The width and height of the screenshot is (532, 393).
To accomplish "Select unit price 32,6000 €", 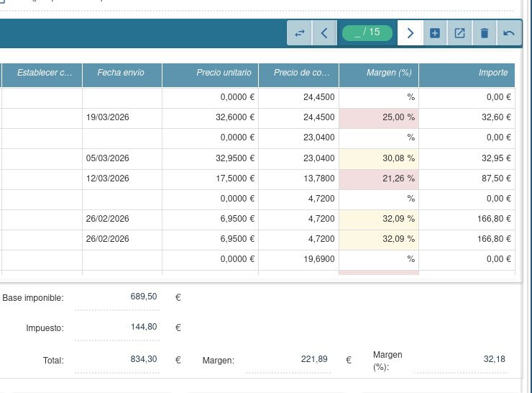I will [211, 117].
